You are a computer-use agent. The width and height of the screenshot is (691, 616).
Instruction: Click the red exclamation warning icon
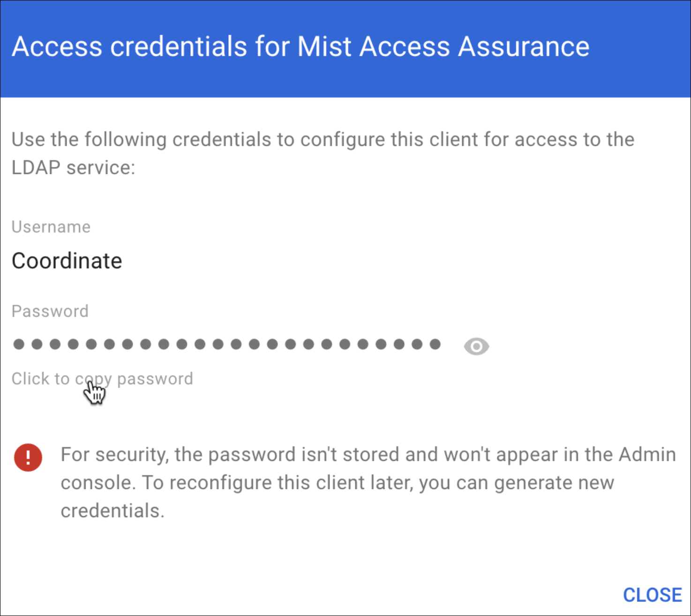28,458
